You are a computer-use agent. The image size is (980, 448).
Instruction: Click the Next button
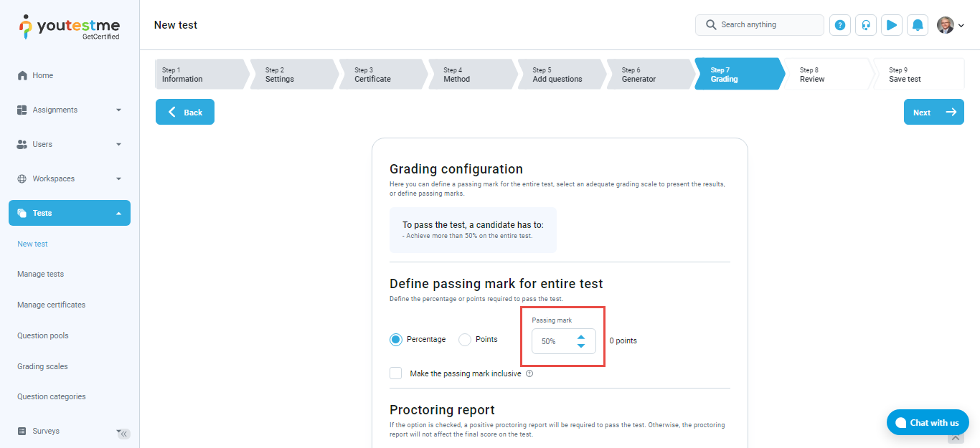pos(933,113)
